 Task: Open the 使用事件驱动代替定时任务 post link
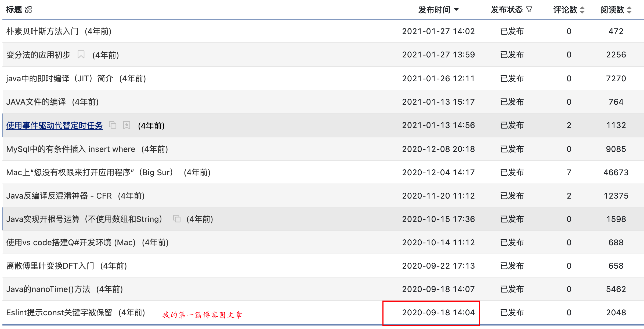tap(55, 125)
